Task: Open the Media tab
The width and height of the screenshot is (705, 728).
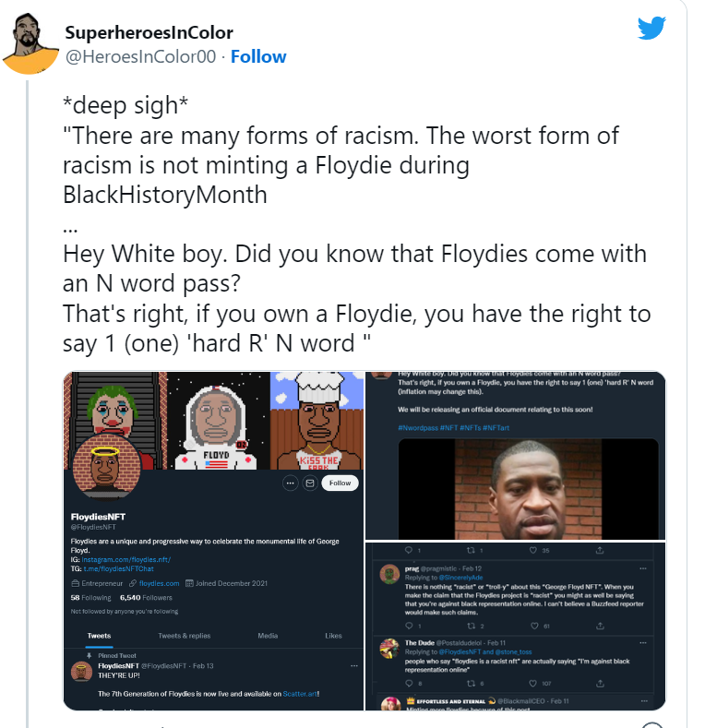Action: (x=268, y=636)
